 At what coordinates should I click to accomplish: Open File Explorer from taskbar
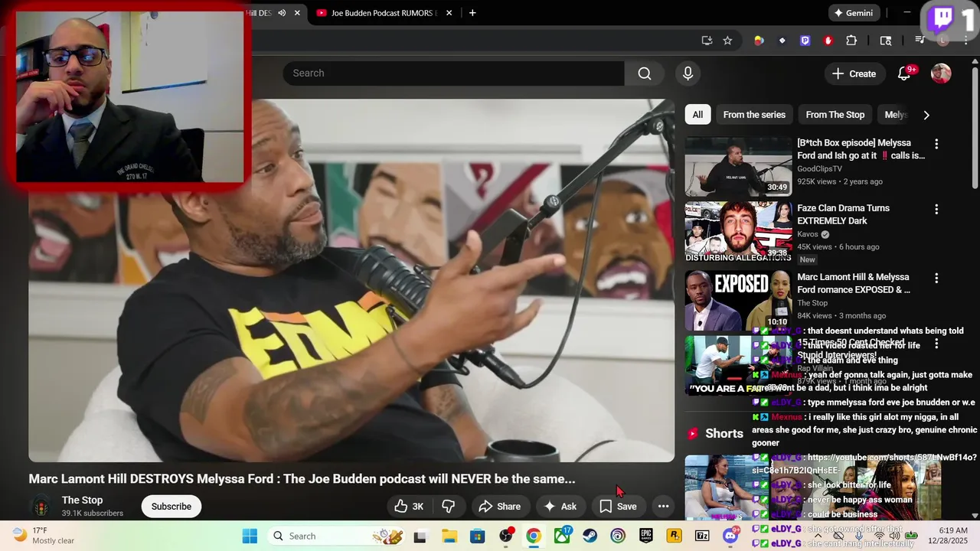pos(449,536)
